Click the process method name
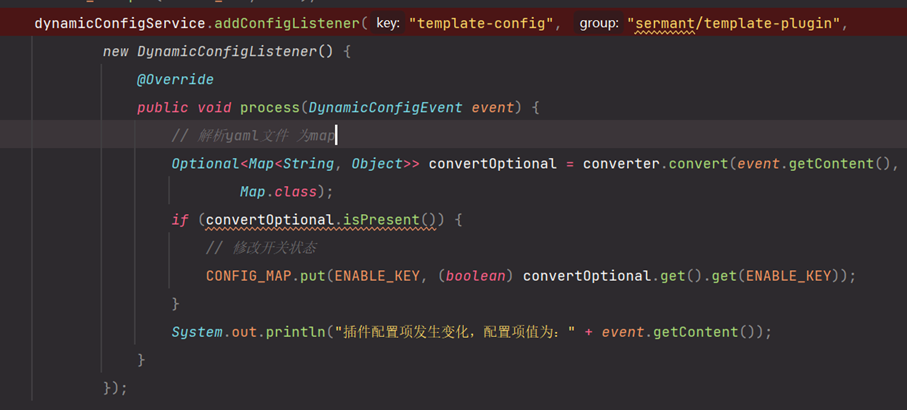 [x=268, y=107]
